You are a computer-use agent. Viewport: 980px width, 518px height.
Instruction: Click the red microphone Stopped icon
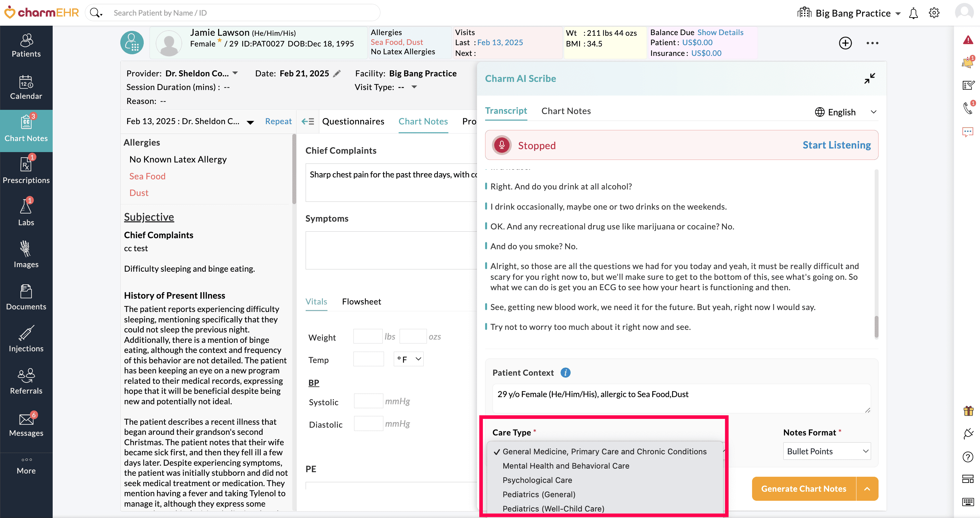coord(501,145)
